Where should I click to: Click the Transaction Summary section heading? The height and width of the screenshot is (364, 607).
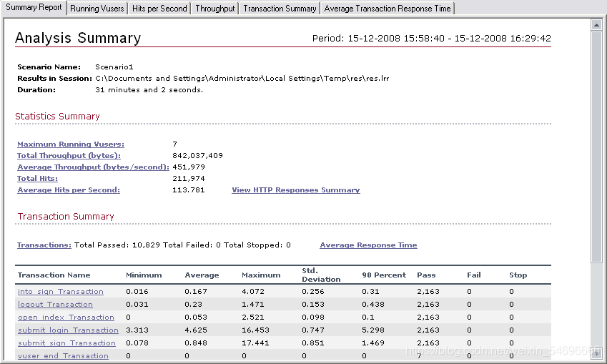click(66, 217)
